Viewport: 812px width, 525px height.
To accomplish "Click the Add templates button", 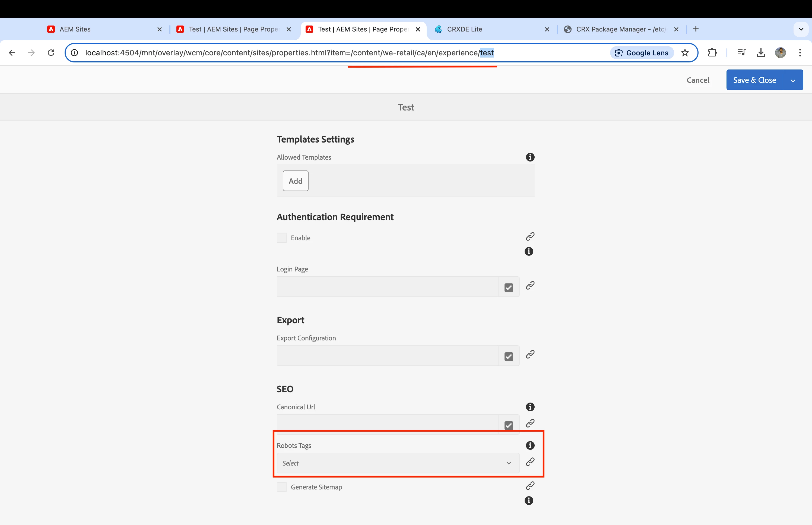I will pos(295,181).
